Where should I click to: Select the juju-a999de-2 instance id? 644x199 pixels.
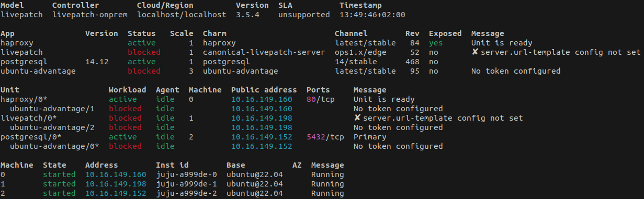pos(186,193)
